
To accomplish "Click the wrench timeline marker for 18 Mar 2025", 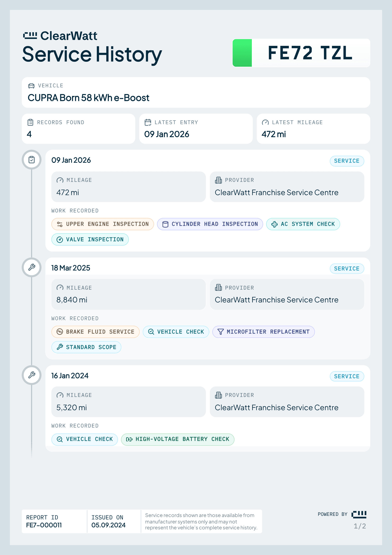I will pyautogui.click(x=32, y=267).
